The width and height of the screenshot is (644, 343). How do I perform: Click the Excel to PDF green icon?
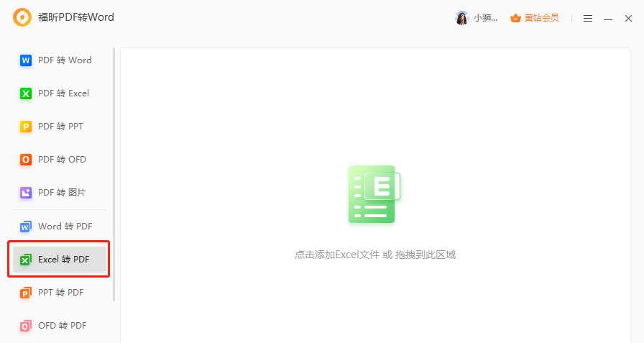coord(25,260)
